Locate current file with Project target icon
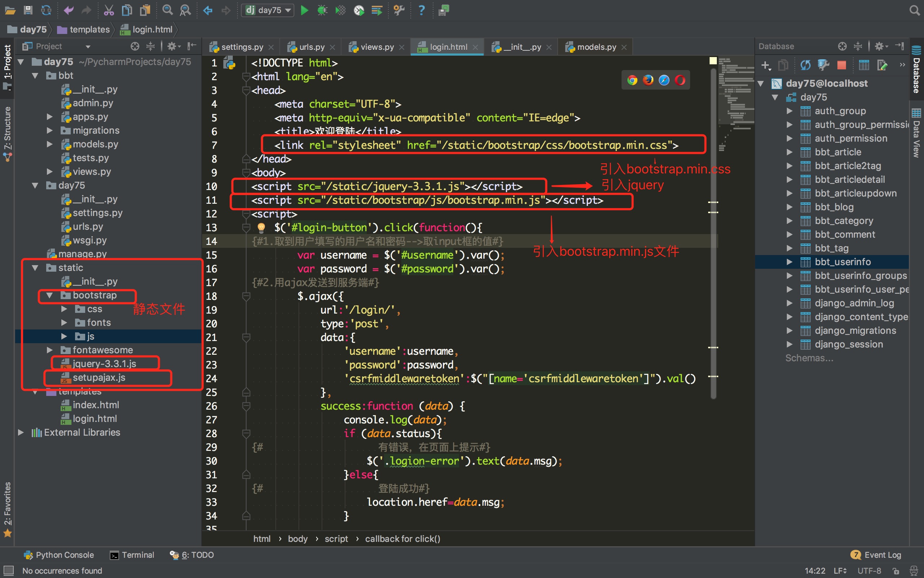Viewport: 924px width, 578px height. [135, 46]
